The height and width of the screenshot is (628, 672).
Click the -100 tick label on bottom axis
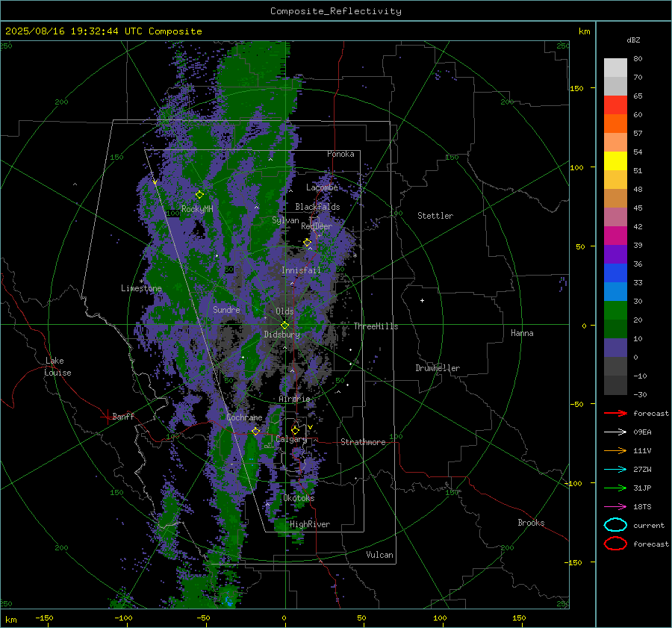123,618
